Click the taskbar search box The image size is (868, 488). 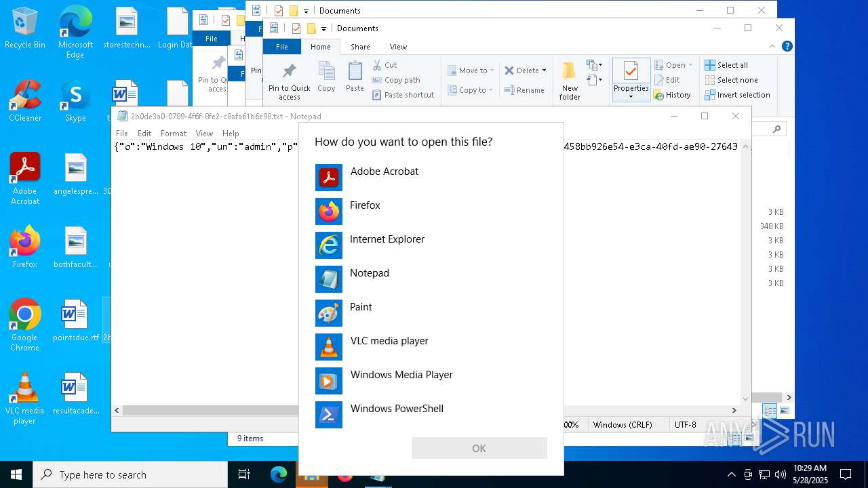pyautogui.click(x=130, y=474)
